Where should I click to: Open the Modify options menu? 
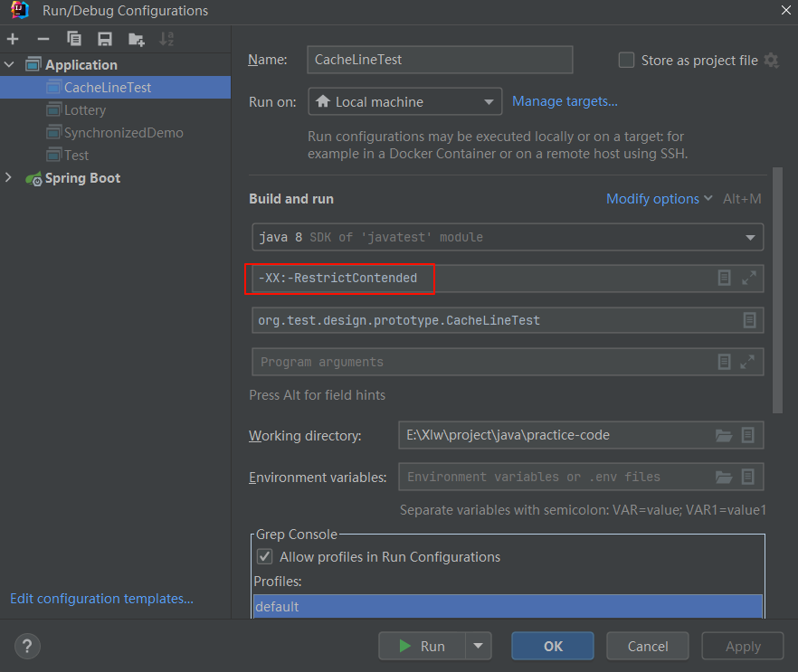pos(659,199)
